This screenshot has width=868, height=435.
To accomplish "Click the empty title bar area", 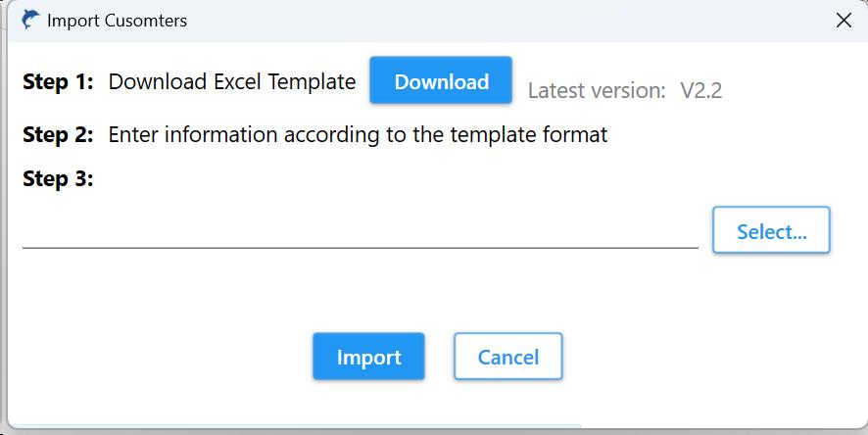I will pyautogui.click(x=490, y=20).
